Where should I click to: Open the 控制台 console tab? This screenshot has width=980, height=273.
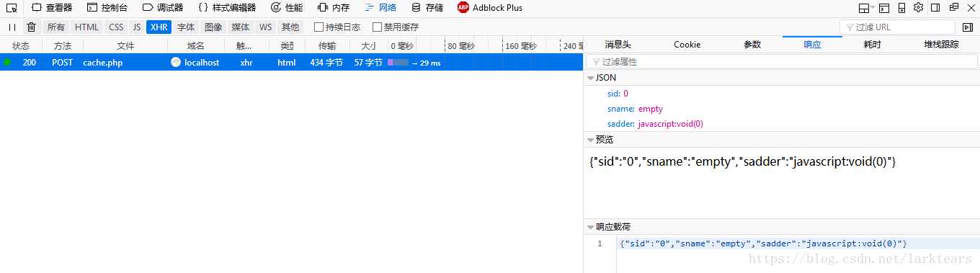click(x=107, y=8)
